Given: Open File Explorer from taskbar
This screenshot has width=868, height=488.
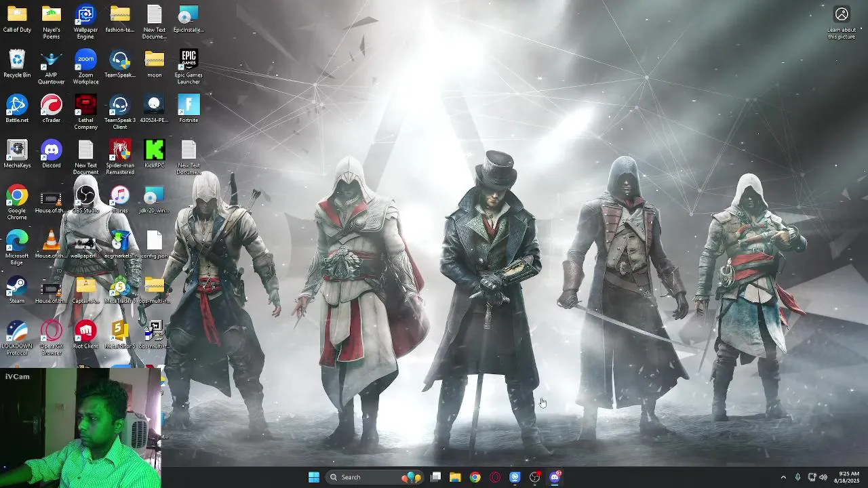Looking at the screenshot, I should coord(455,477).
